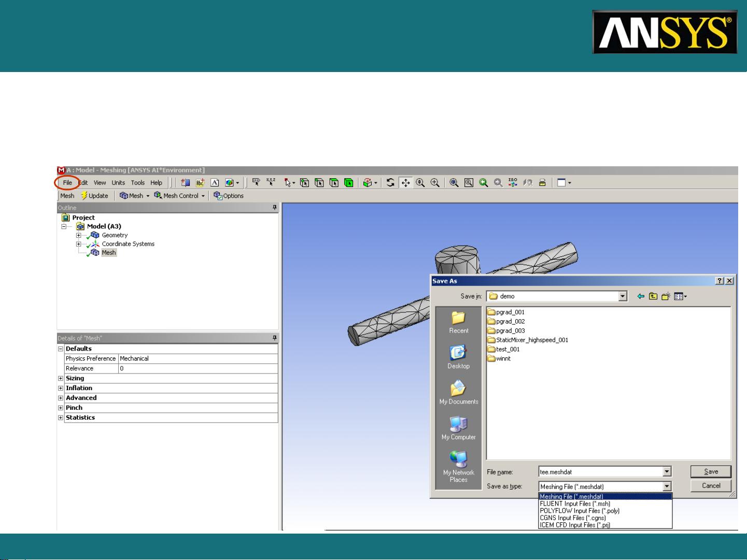
Task: Expand the Geometry node in the Outline tree
Action: coord(78,235)
